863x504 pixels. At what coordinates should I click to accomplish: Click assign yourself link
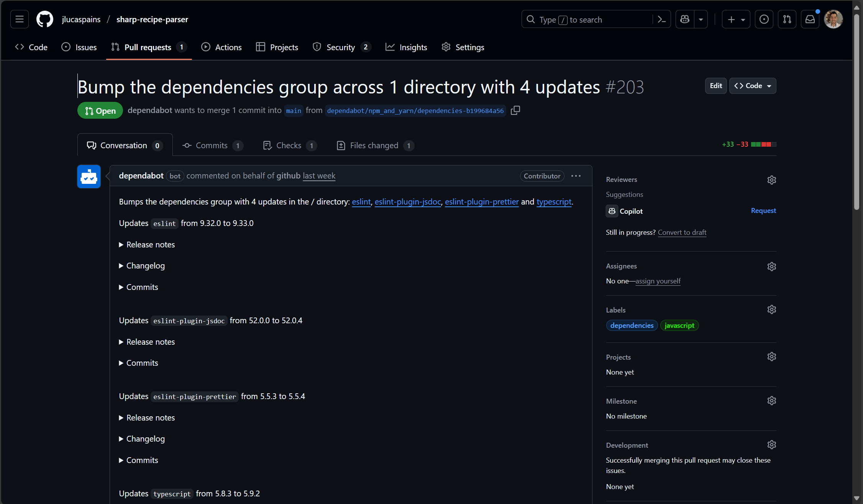pyautogui.click(x=658, y=281)
